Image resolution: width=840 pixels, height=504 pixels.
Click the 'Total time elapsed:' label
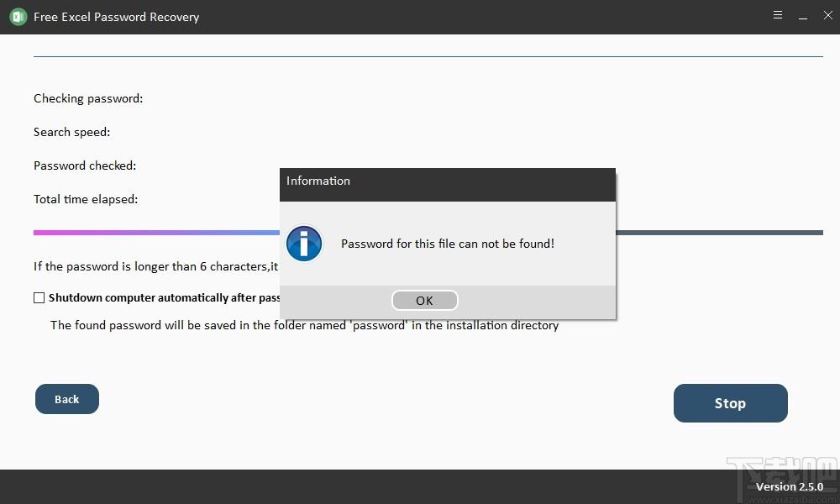pyautogui.click(x=86, y=199)
